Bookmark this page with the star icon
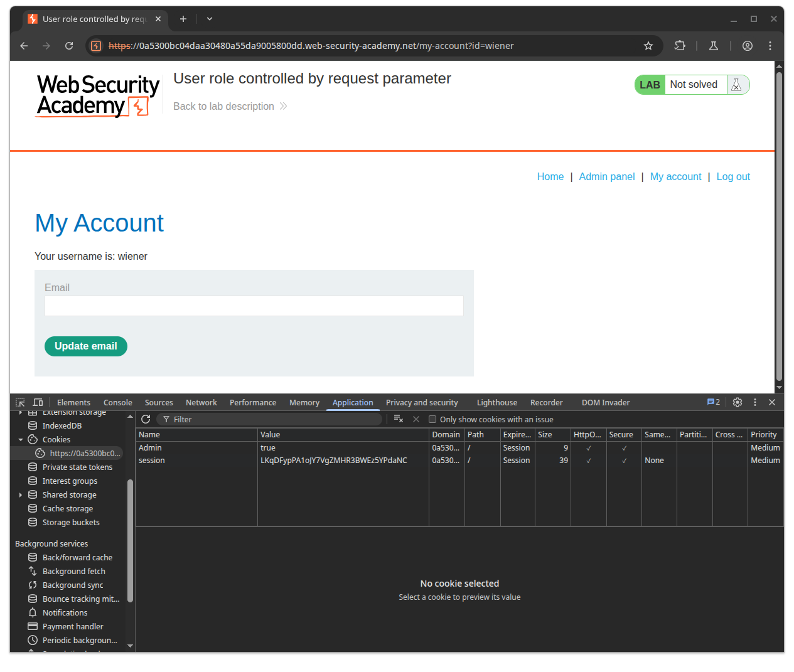Image resolution: width=794 pixels, height=672 pixels. pos(648,46)
